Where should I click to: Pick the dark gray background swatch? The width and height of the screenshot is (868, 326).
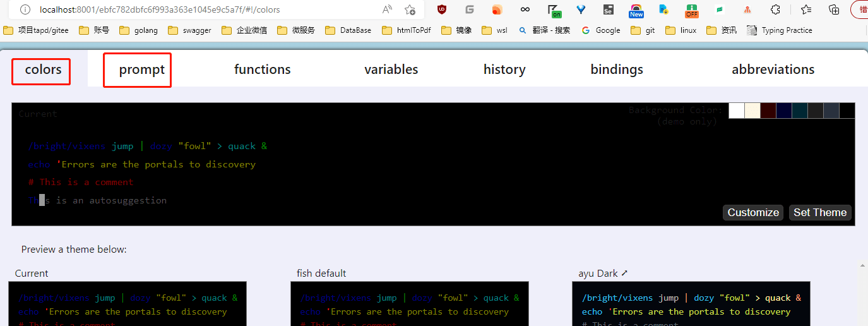tap(816, 111)
